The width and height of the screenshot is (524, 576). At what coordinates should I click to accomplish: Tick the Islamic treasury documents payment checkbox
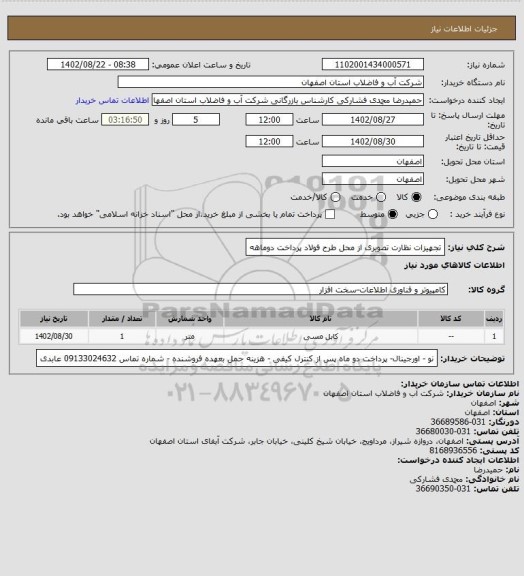click(330, 214)
